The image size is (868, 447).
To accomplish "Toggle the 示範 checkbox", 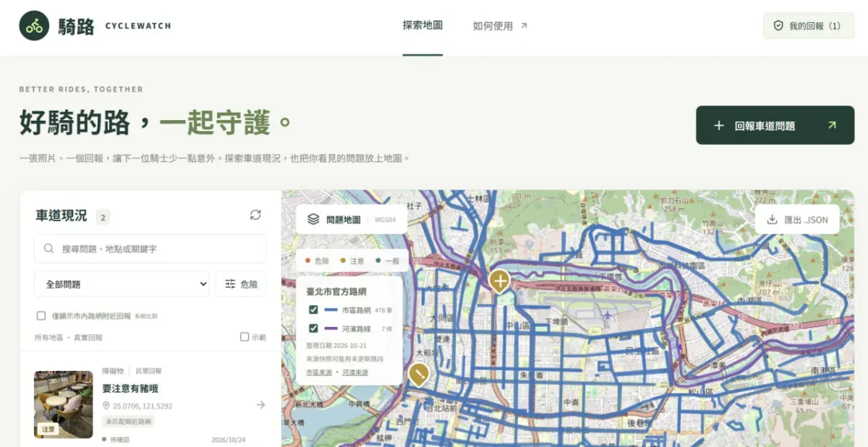I will (x=244, y=337).
